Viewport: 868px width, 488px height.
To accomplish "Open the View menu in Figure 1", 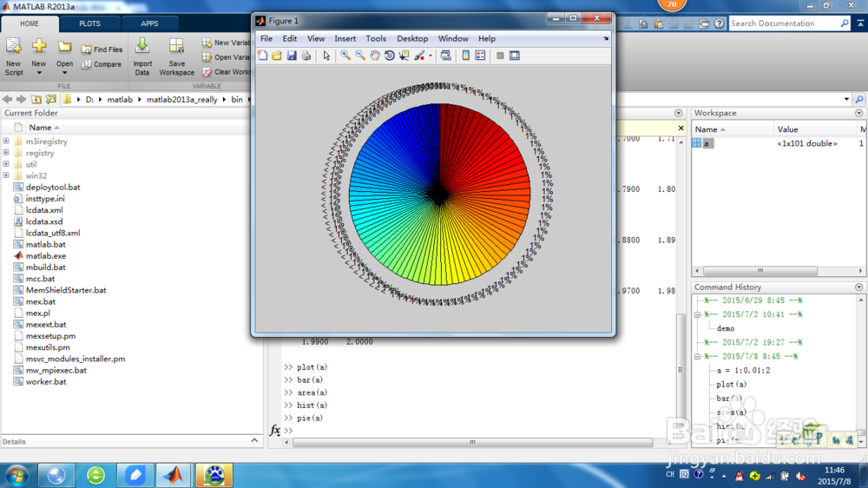I will coord(316,39).
